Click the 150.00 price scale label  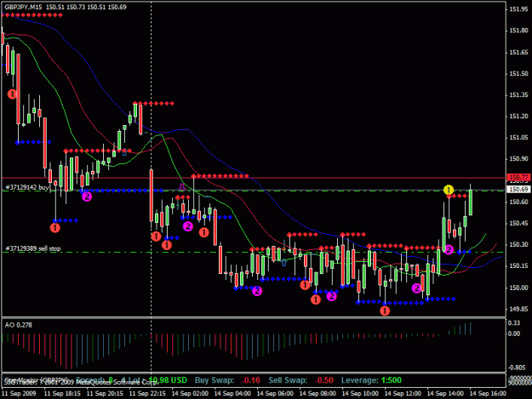coord(518,288)
